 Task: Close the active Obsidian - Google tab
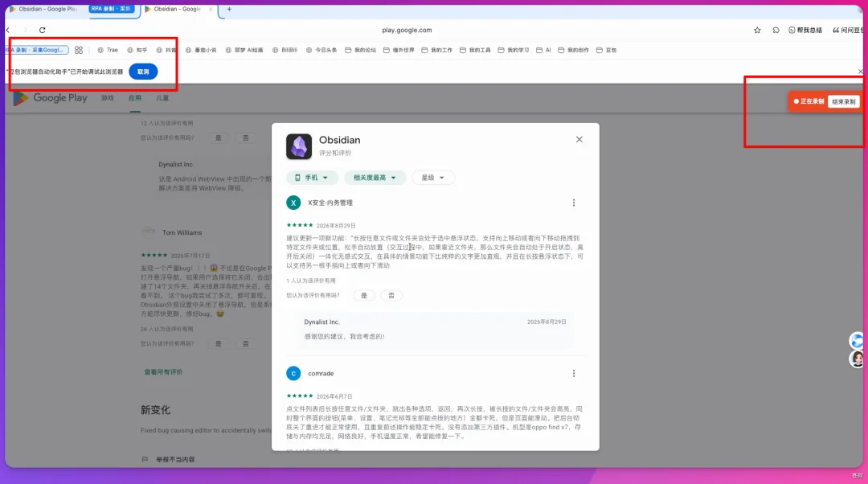click(x=211, y=9)
